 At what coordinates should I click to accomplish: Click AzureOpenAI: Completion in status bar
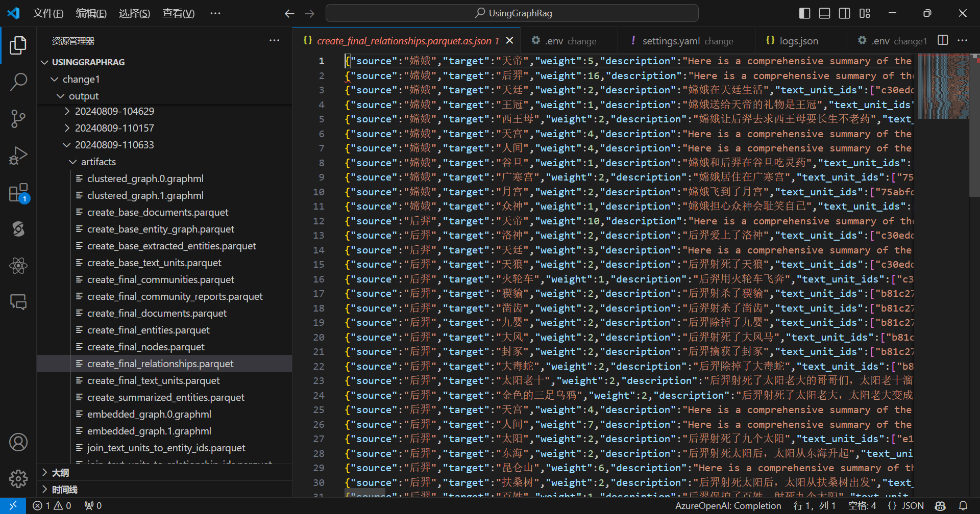pos(728,505)
